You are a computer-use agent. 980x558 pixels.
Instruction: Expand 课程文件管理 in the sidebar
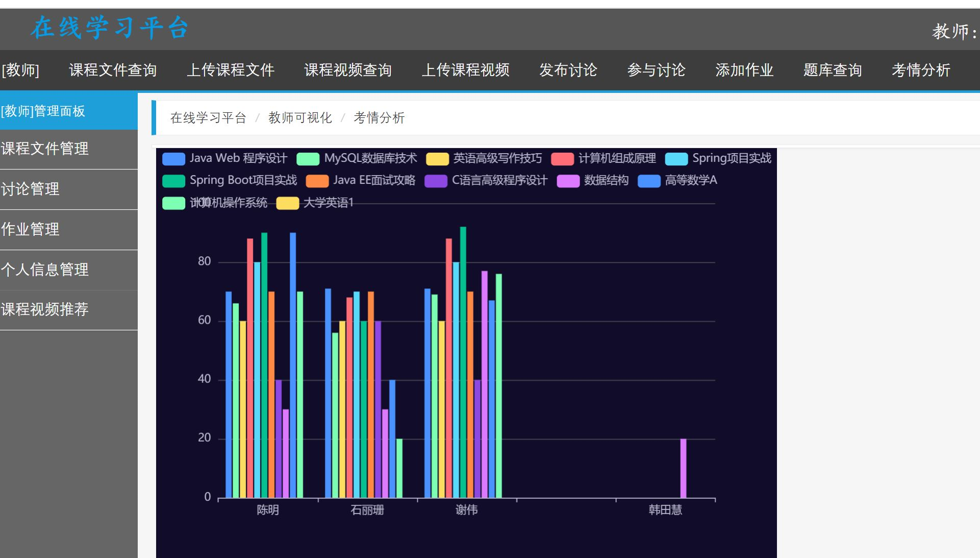click(45, 149)
